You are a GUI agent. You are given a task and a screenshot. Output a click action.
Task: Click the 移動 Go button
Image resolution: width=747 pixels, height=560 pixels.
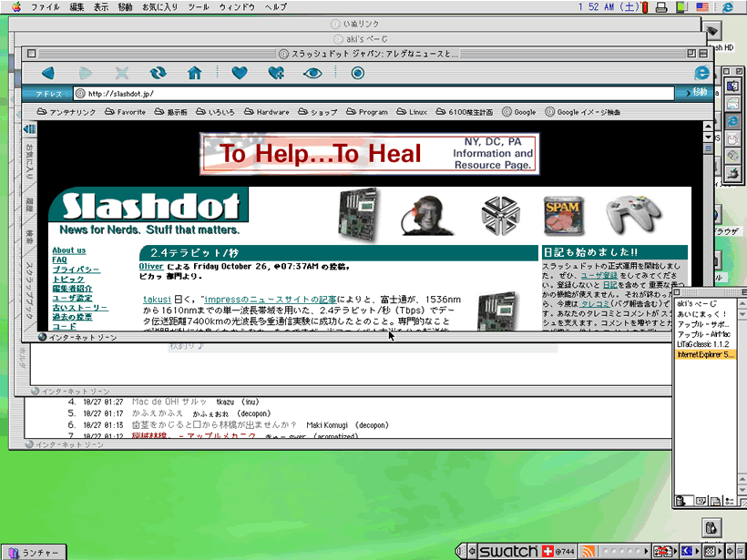697,92
